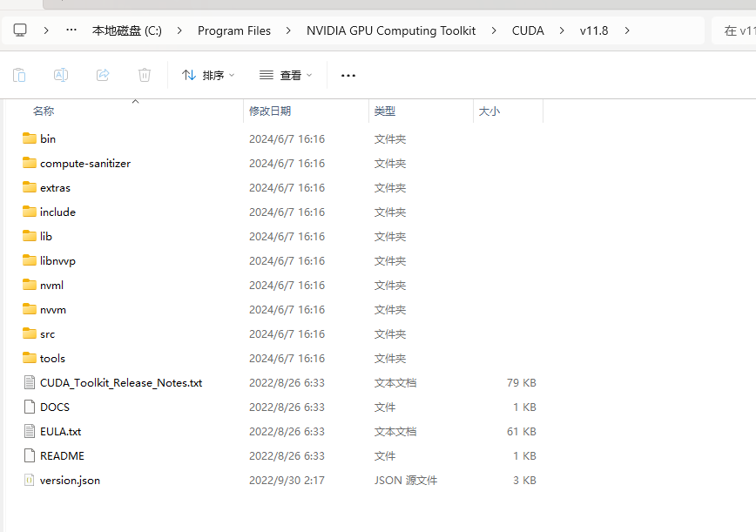
Task: Sort by the 类型 column header
Action: point(421,111)
